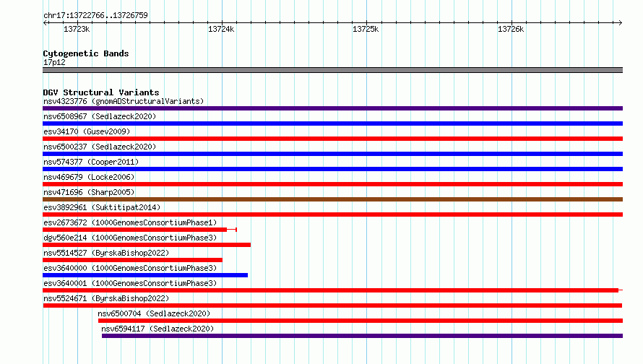This screenshot has height=364, width=643.
Task: Click the brown nsv471696 variant bar
Action: click(x=332, y=199)
